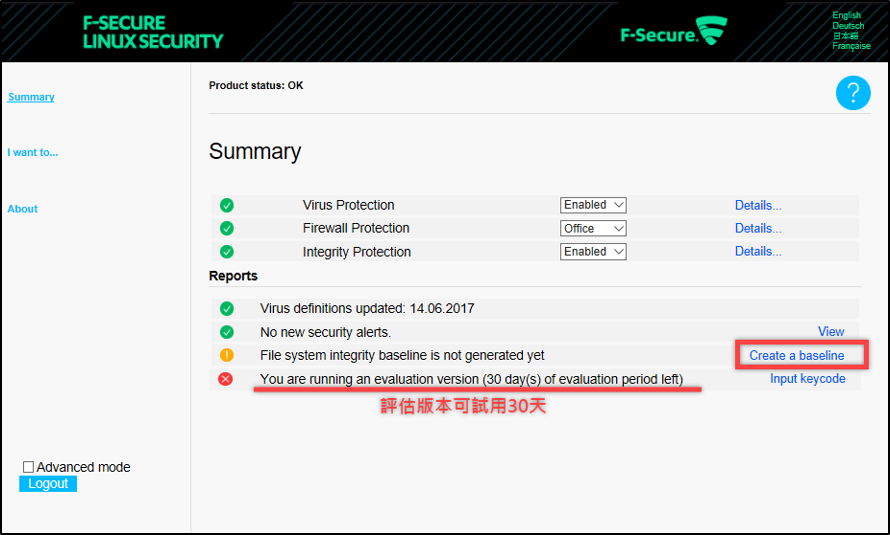The width and height of the screenshot is (890, 535).
Task: Click green check icon beside virus definitions updated
Action: coord(227,309)
